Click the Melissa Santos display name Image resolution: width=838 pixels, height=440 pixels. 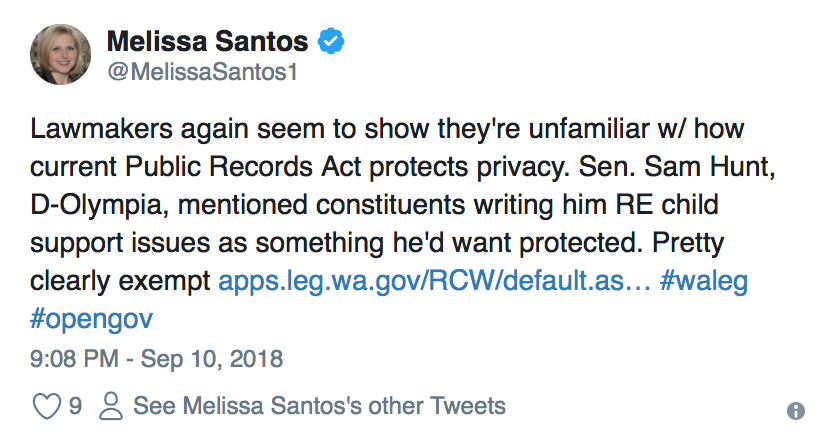208,41
